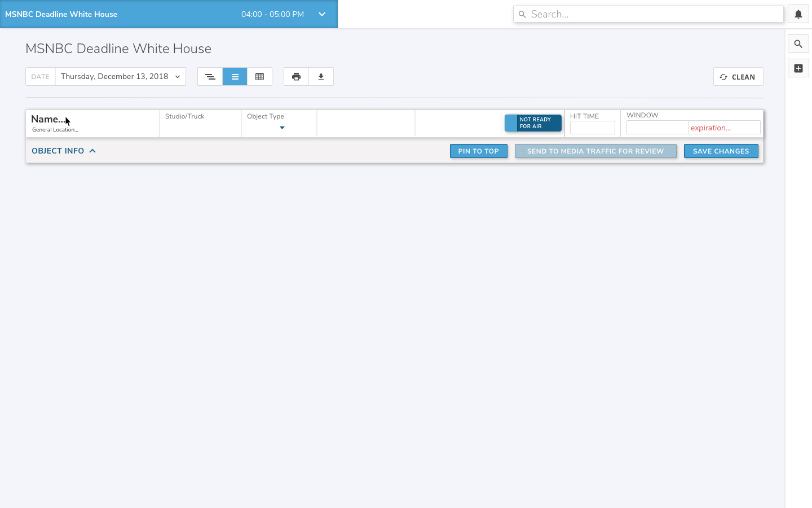Click the Clean refresh button
The height and width of the screenshot is (508, 812).
tap(738, 77)
